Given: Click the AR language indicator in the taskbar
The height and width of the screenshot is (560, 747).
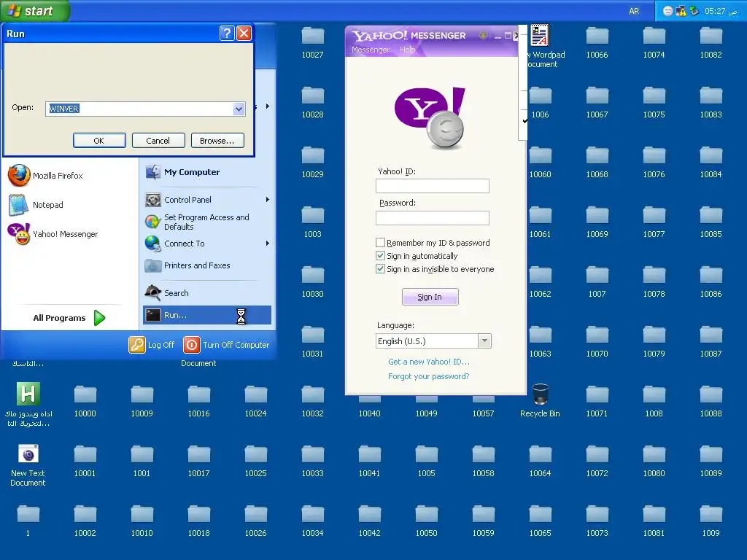Looking at the screenshot, I should coord(634,11).
